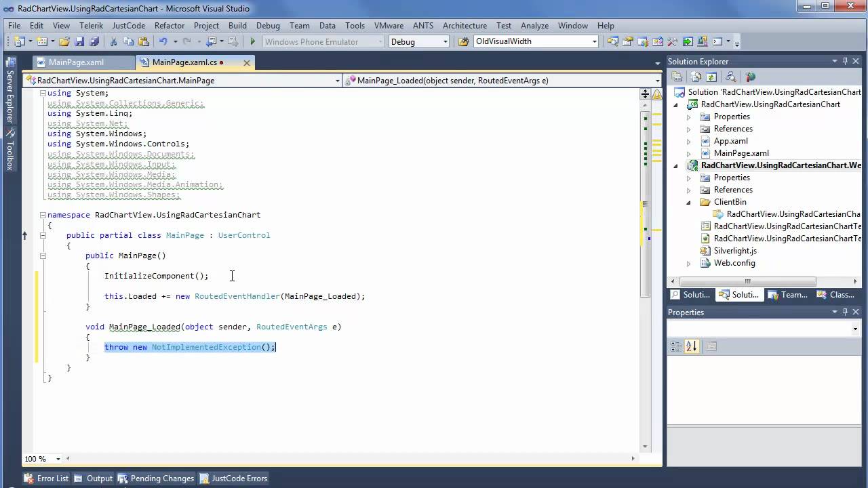This screenshot has width=868, height=488.
Task: Open the Refactor menu
Action: click(x=170, y=26)
